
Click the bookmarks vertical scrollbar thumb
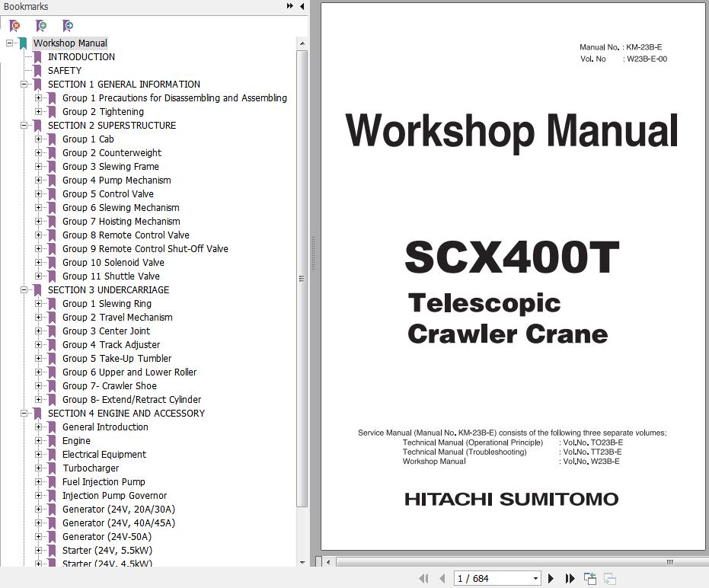pyautogui.click(x=302, y=279)
